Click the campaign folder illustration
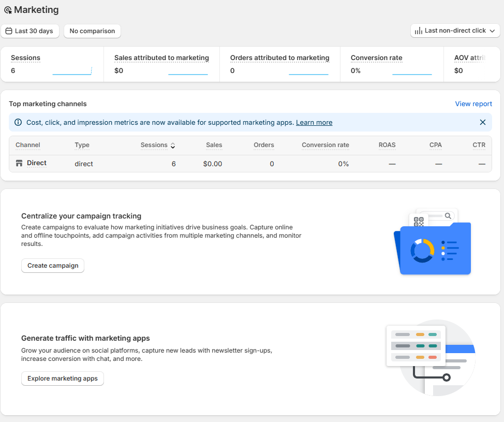 coord(433,242)
